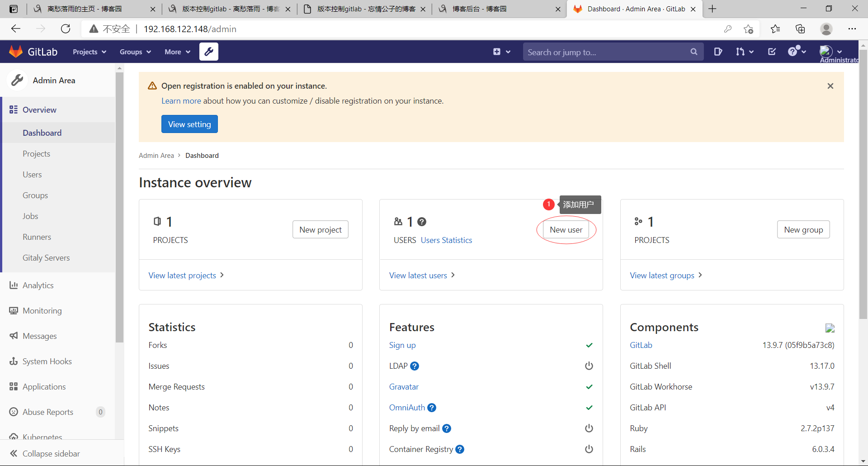Open the Admin Area wrench icon in navbar

pyautogui.click(x=209, y=52)
